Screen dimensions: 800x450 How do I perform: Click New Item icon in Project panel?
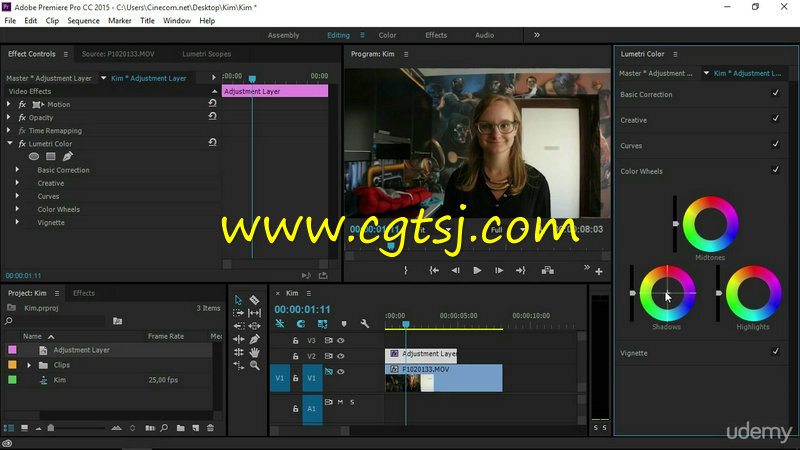[195, 428]
